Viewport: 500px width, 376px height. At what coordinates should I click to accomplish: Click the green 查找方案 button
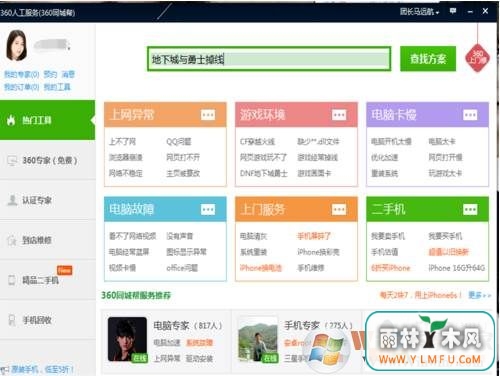428,59
